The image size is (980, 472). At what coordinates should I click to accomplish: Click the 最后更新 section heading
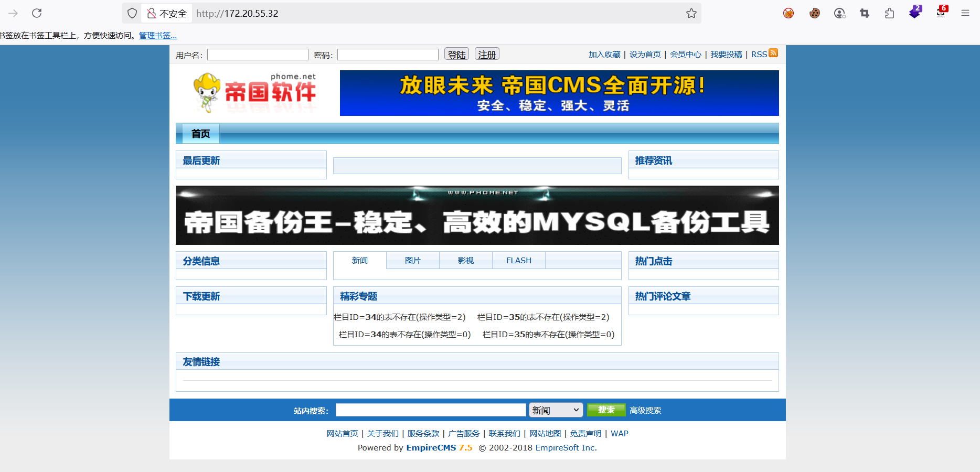(x=201, y=160)
